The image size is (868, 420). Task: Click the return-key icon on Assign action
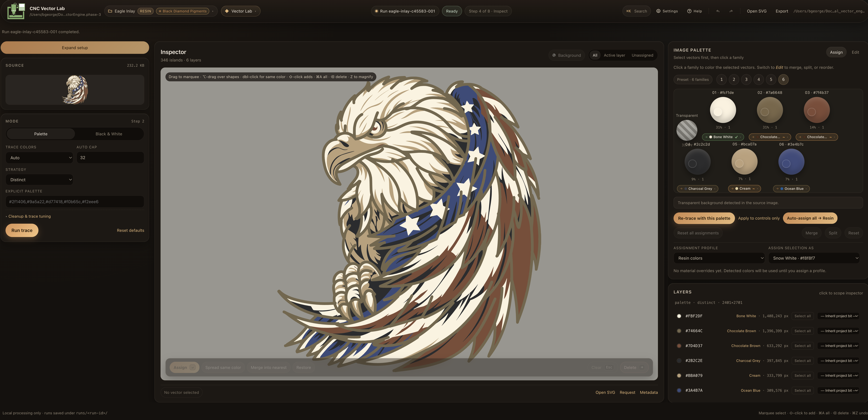pos(192,367)
